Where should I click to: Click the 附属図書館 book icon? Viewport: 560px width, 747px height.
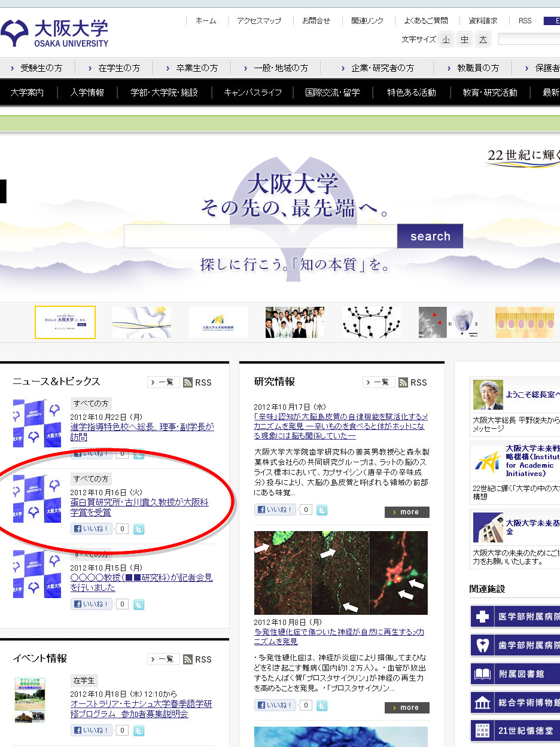click(x=482, y=675)
